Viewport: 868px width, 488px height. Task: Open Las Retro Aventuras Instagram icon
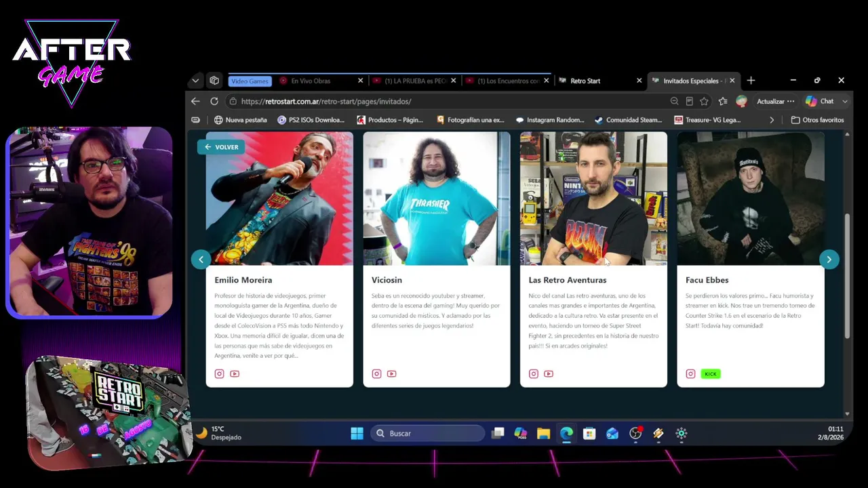pyautogui.click(x=534, y=373)
